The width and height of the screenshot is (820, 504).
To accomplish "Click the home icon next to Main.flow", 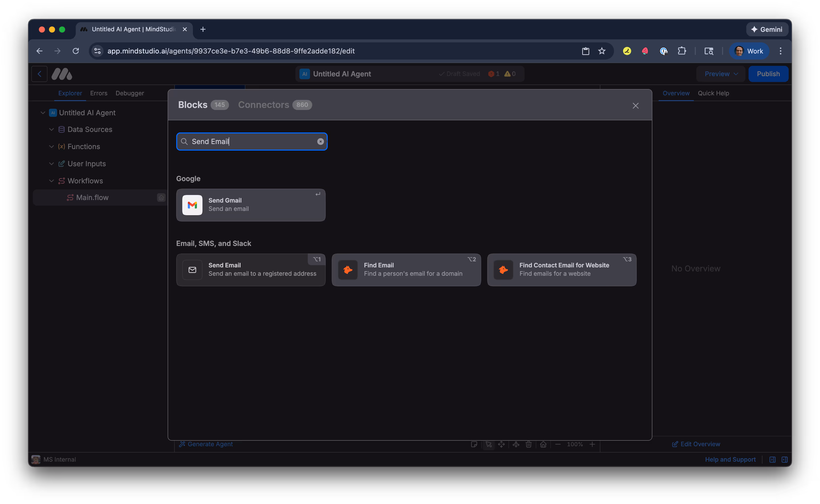I will pos(162,197).
